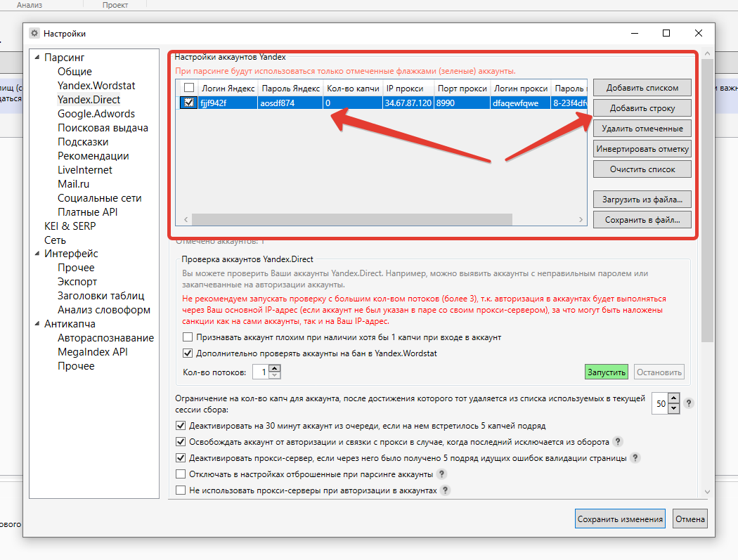Click Инвертировать отметку button
738x560 pixels.
click(x=642, y=149)
